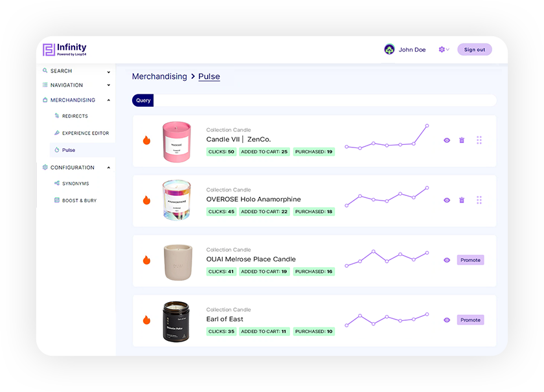This screenshot has height=392, width=544.
Task: Open BOOST & BURY menu item
Action: [x=80, y=201]
